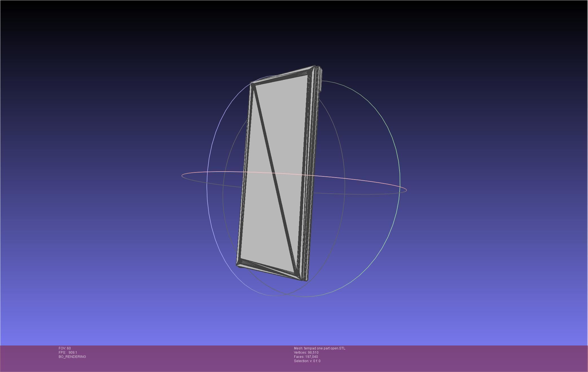This screenshot has height=372, width=588.
Task: Click the Faces: 197,040 count
Action: tap(306, 357)
